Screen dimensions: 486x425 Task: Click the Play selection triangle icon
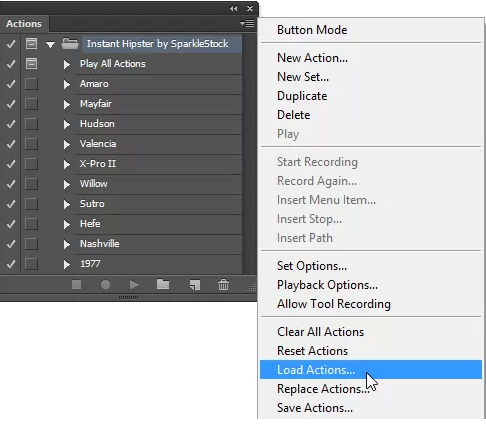point(134,285)
